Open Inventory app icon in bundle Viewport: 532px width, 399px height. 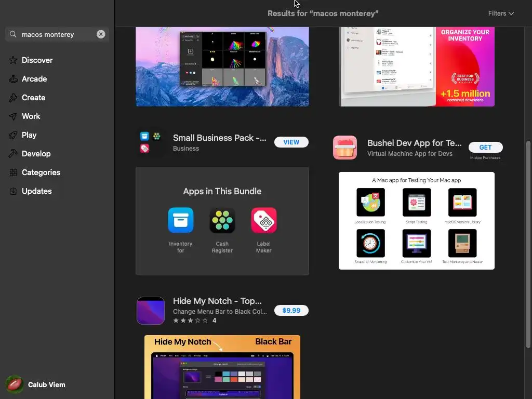(180, 220)
